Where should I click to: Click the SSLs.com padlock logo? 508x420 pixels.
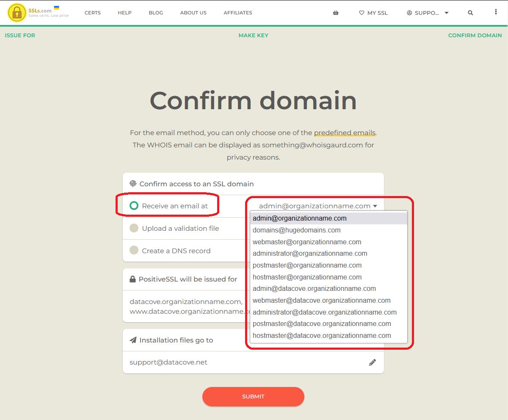point(17,13)
